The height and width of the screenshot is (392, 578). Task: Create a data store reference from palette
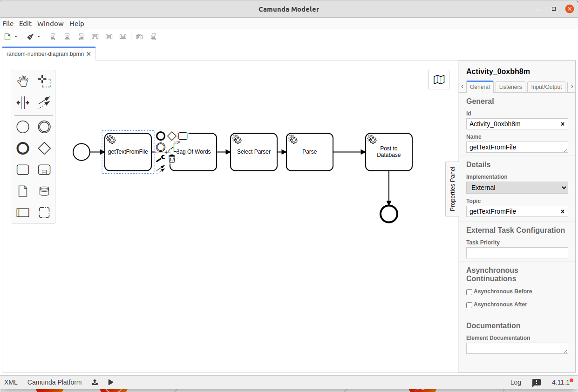point(44,191)
